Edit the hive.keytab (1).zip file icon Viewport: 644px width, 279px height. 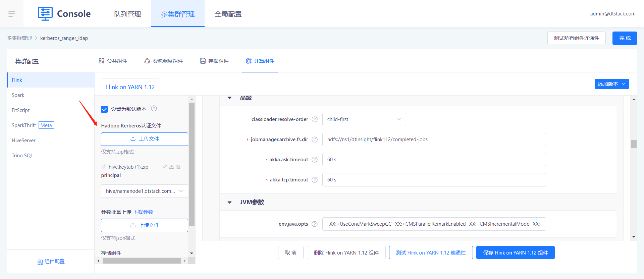pos(165,167)
